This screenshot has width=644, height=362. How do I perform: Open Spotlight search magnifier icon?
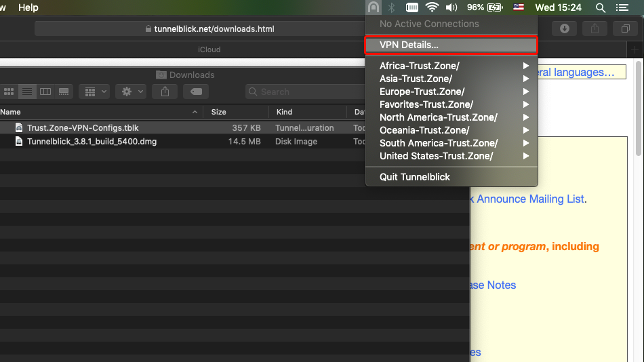[600, 7]
